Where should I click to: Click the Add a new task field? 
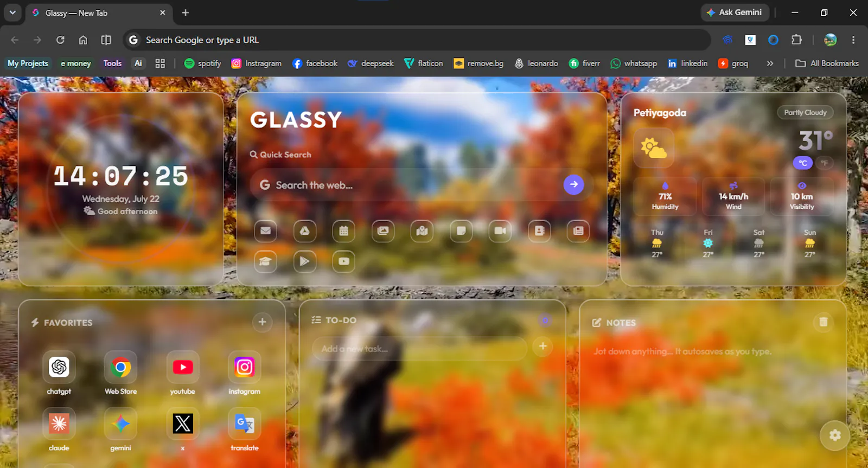[x=419, y=349]
